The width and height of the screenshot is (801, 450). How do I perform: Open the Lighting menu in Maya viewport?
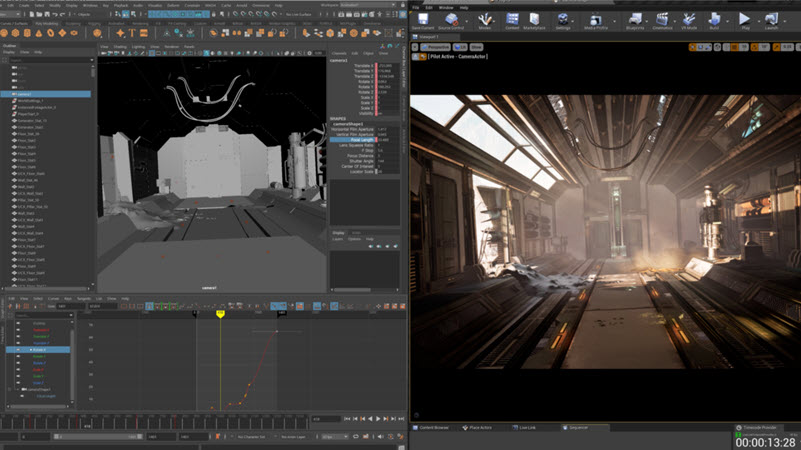pos(137,47)
